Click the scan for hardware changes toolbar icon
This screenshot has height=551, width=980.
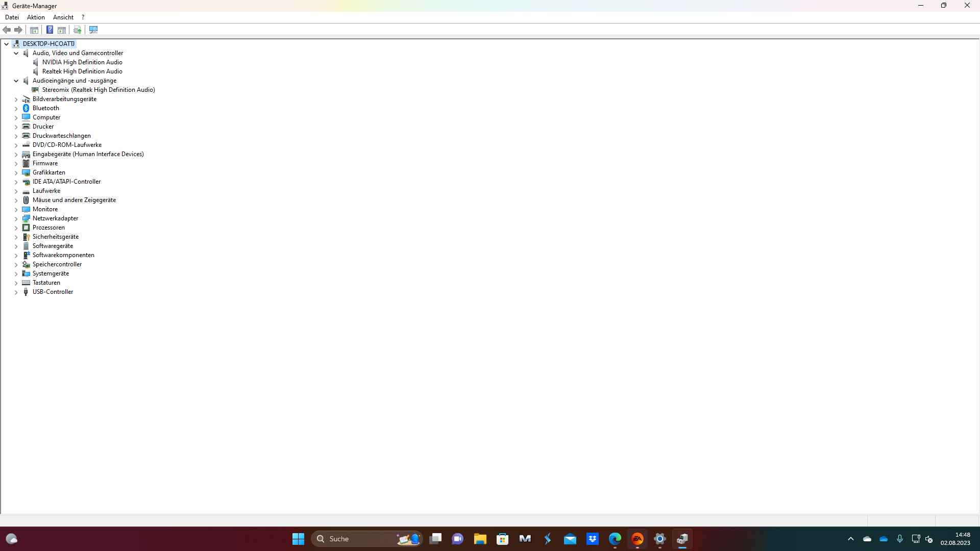point(93,30)
